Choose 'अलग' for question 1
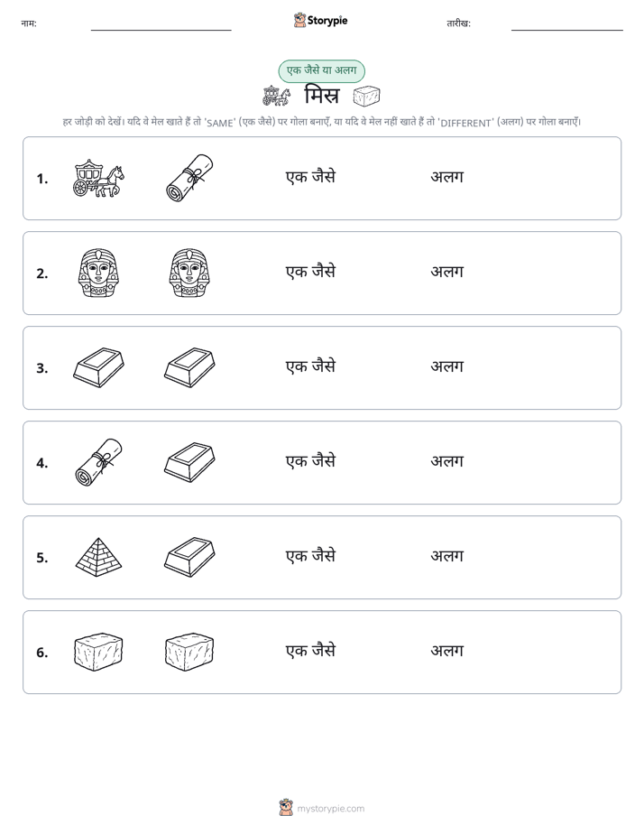This screenshot has width=644, height=834. [x=446, y=177]
